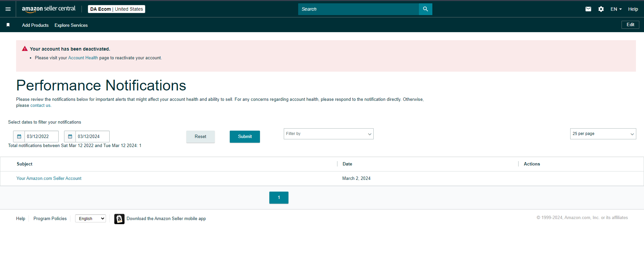Click the Date column header
The height and width of the screenshot is (273, 644).
347,164
